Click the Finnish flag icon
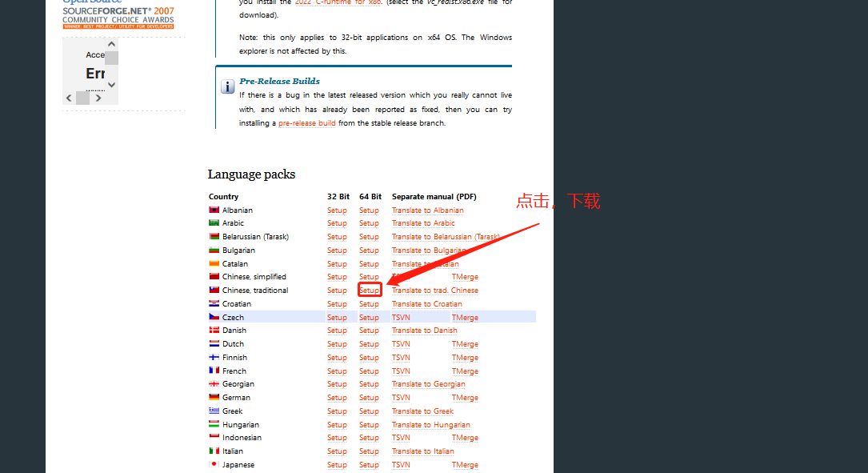This screenshot has height=473, width=868. pos(214,357)
